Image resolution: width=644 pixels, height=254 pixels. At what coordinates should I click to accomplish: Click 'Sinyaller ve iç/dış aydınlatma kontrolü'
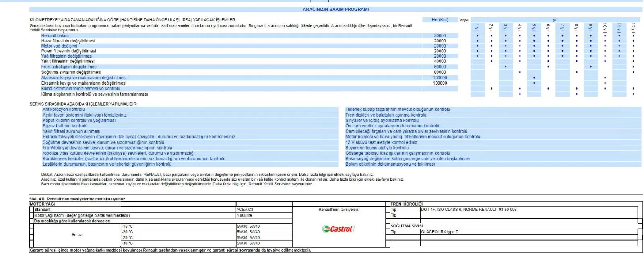(382, 120)
